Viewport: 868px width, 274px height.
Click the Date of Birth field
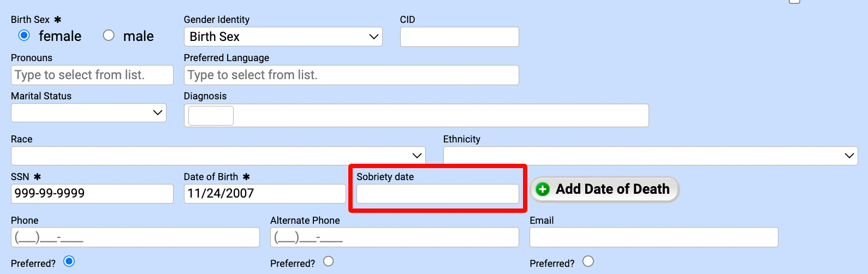(265, 194)
